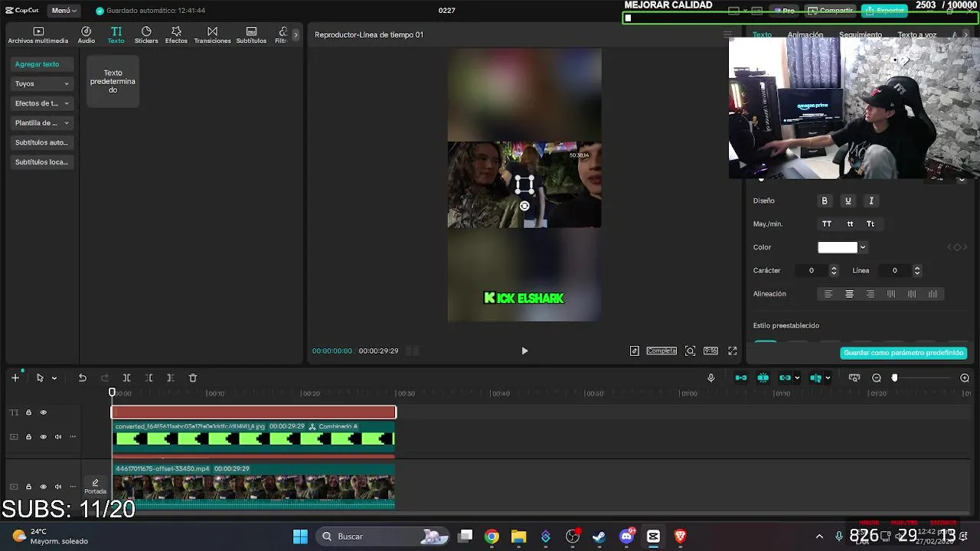The height and width of the screenshot is (551, 980).
Task: Set text to all lowercase tt
Action: (x=850, y=224)
